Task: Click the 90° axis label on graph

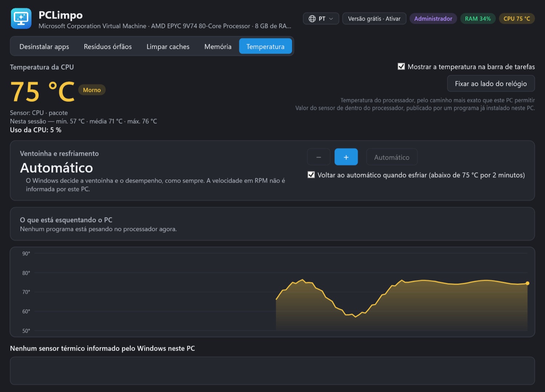Action: [x=26, y=253]
